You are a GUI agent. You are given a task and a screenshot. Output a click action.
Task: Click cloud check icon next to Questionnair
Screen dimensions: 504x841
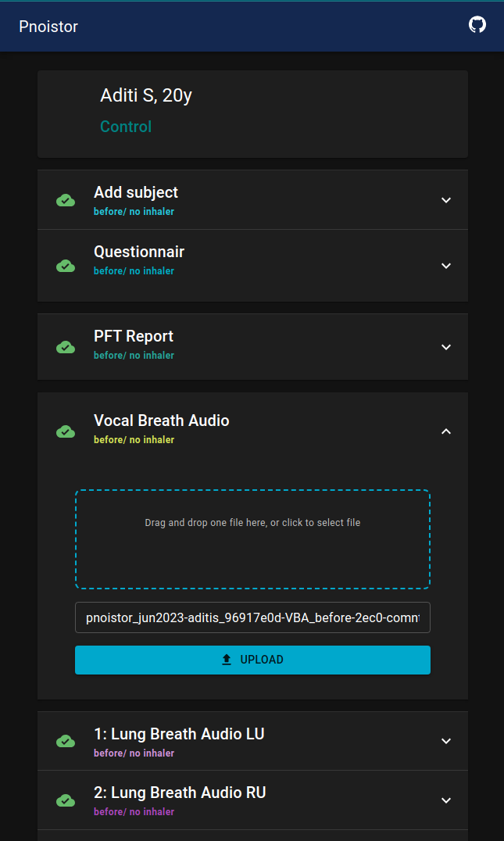coord(66,266)
